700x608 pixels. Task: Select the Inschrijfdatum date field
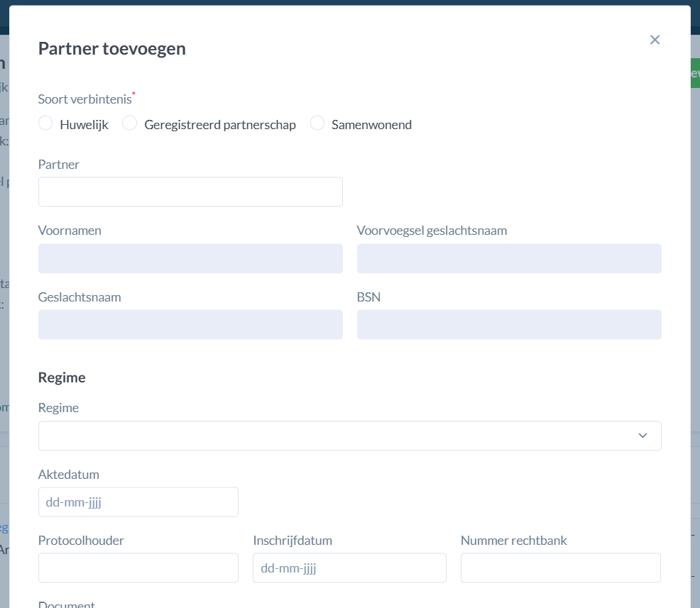[349, 568]
